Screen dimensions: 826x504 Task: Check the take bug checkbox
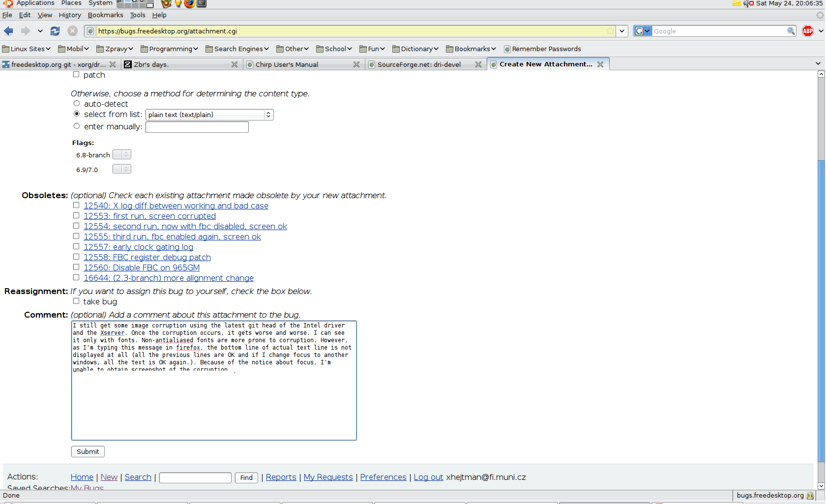click(76, 301)
